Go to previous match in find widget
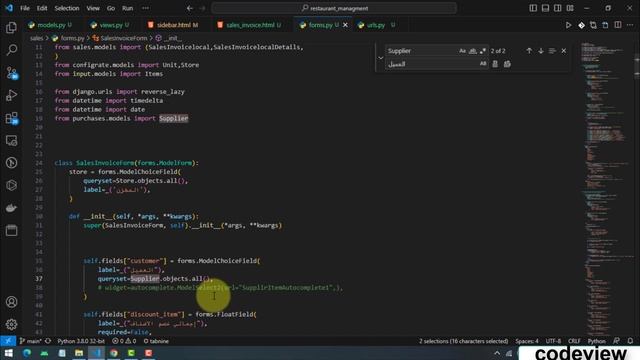 [x=529, y=51]
